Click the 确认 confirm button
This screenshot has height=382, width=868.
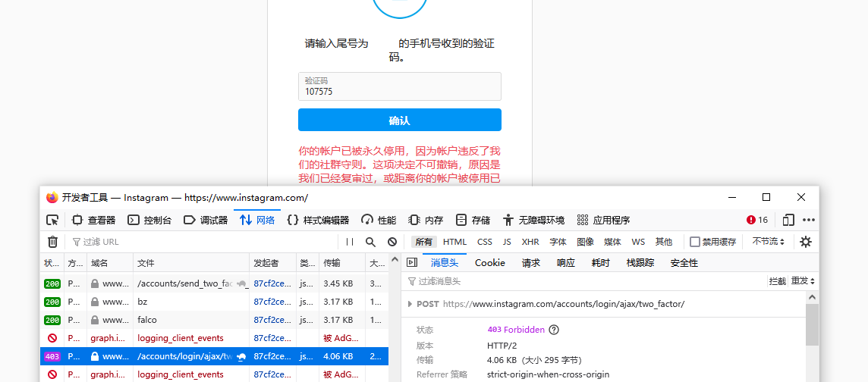tap(400, 120)
